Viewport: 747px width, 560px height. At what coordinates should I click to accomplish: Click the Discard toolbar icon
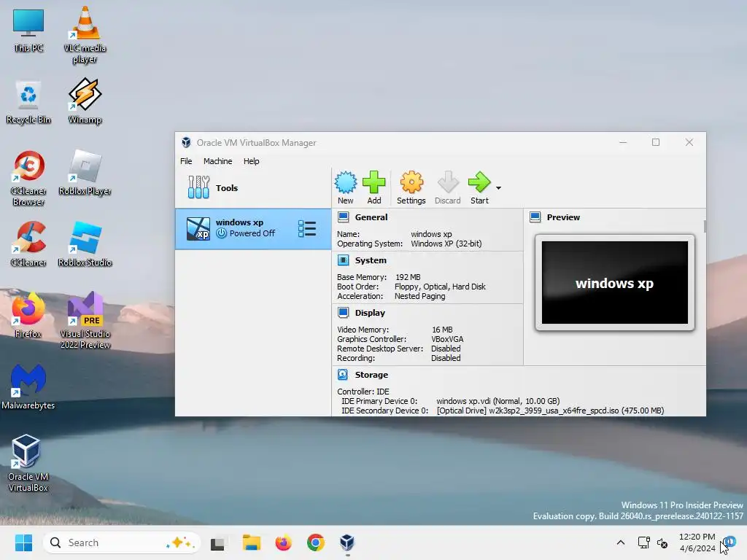[447, 182]
